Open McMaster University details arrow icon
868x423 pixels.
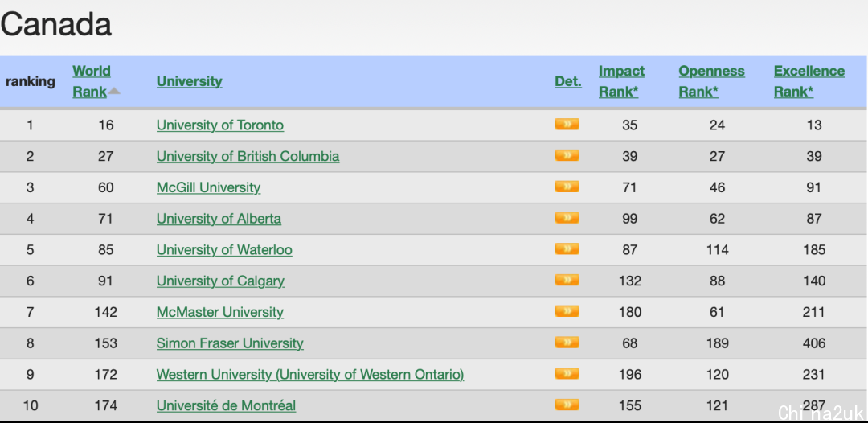click(567, 311)
